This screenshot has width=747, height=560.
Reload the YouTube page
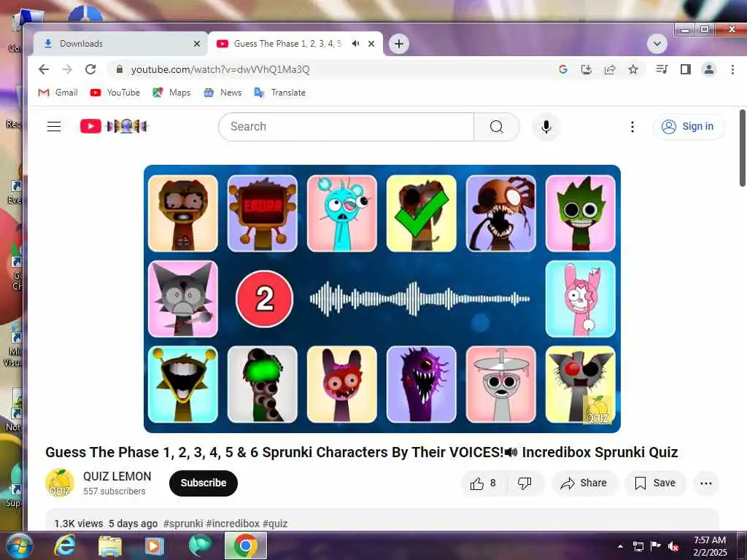90,69
